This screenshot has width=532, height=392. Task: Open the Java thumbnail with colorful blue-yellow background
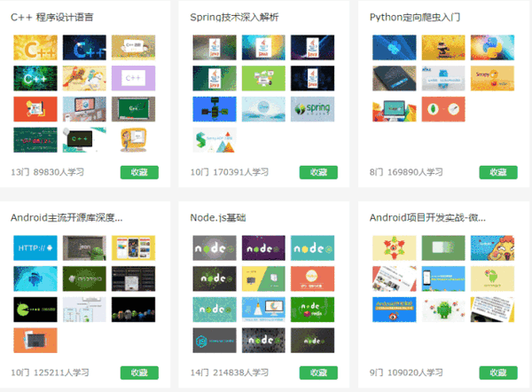(x=263, y=48)
